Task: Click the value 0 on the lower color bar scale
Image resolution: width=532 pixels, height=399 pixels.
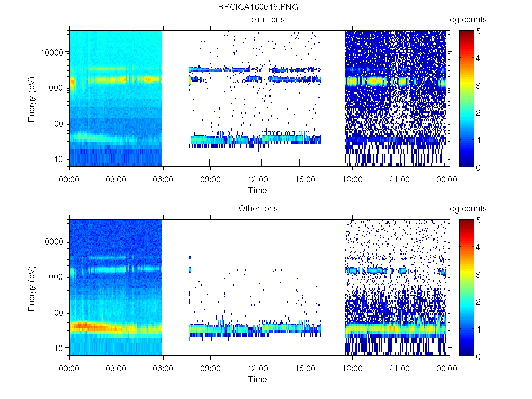Action: pyautogui.click(x=478, y=357)
